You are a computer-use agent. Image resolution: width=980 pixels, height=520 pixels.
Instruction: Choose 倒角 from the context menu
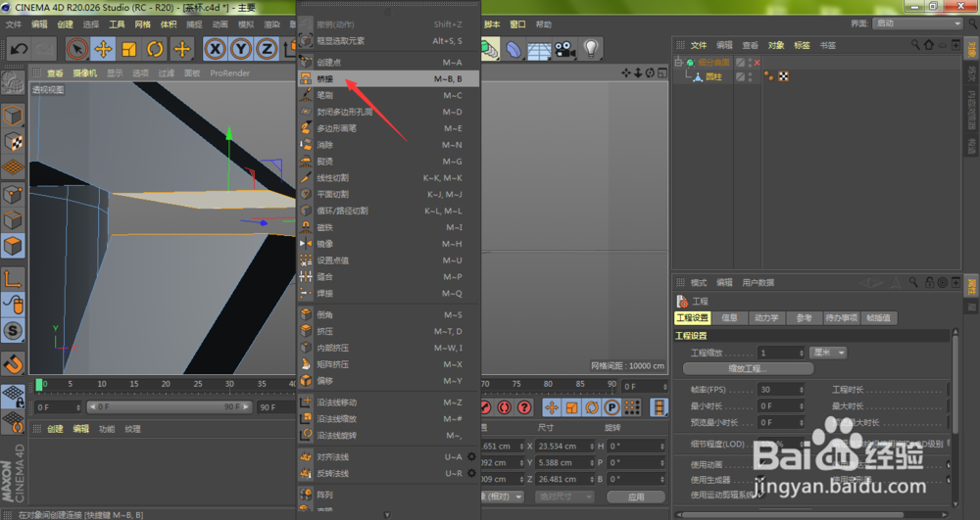pyautogui.click(x=389, y=314)
